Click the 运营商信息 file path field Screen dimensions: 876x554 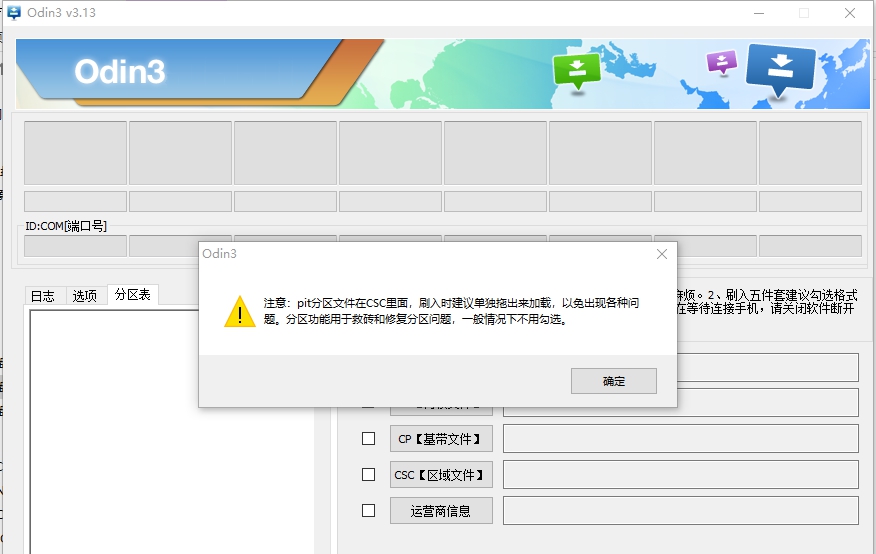[x=680, y=510]
